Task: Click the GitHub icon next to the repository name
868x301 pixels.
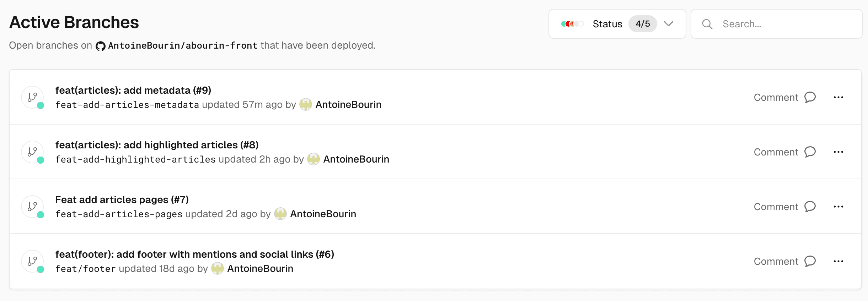Action: pos(101,45)
